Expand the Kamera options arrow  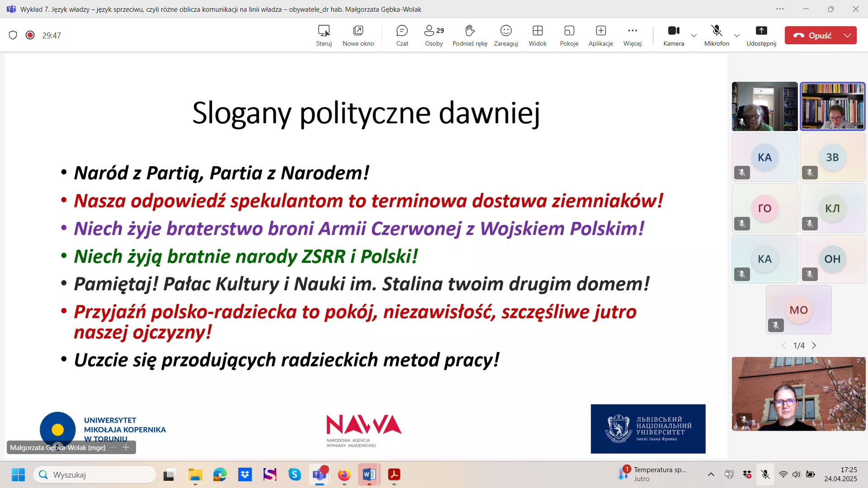click(693, 35)
